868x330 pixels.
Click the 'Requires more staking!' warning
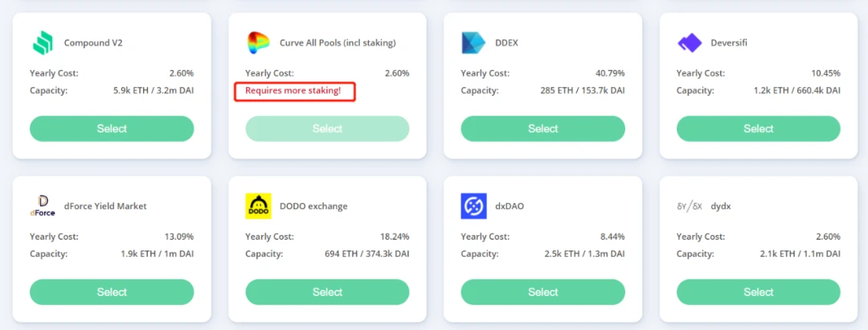click(293, 91)
